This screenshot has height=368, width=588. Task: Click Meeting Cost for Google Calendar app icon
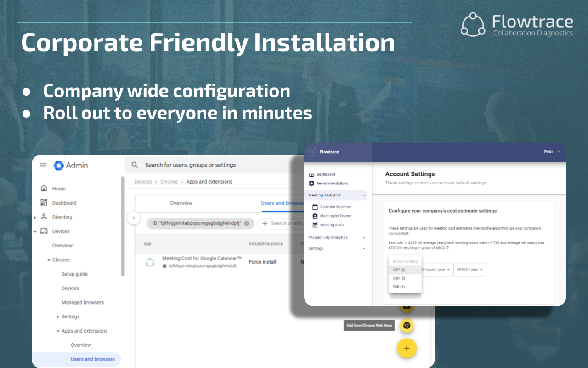150,262
